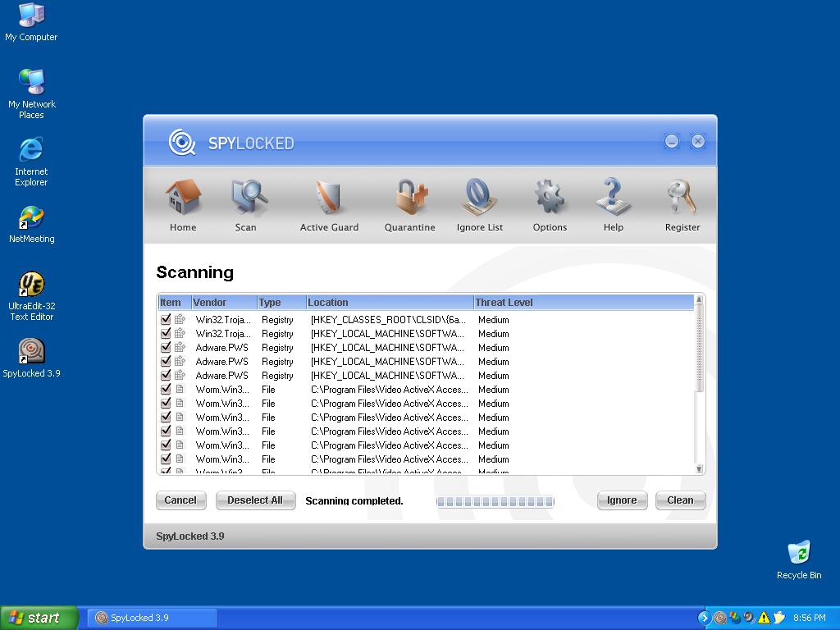Image resolution: width=840 pixels, height=630 pixels.
Task: Open the Home section icon
Action: 183,199
